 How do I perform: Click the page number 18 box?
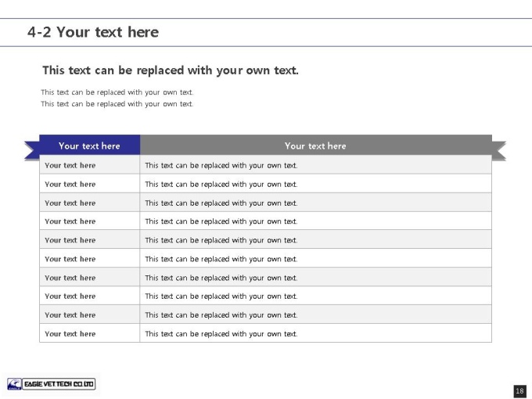pos(519,391)
